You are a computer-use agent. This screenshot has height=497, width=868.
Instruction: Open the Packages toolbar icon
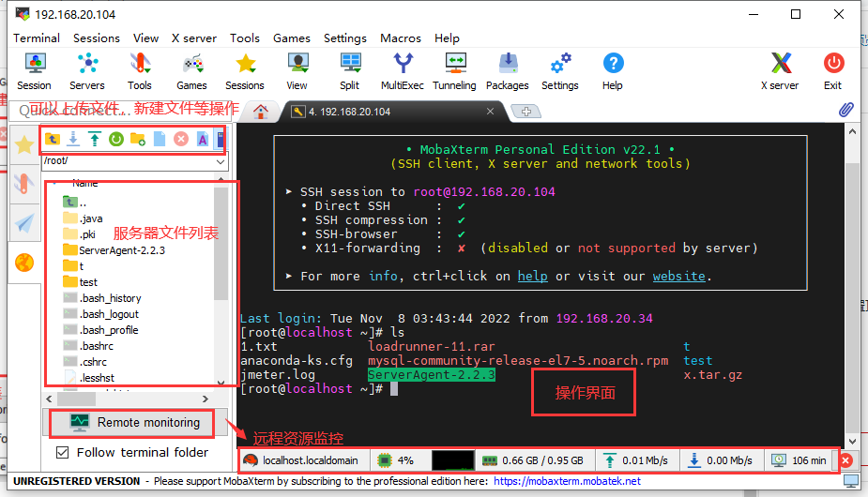click(x=508, y=71)
